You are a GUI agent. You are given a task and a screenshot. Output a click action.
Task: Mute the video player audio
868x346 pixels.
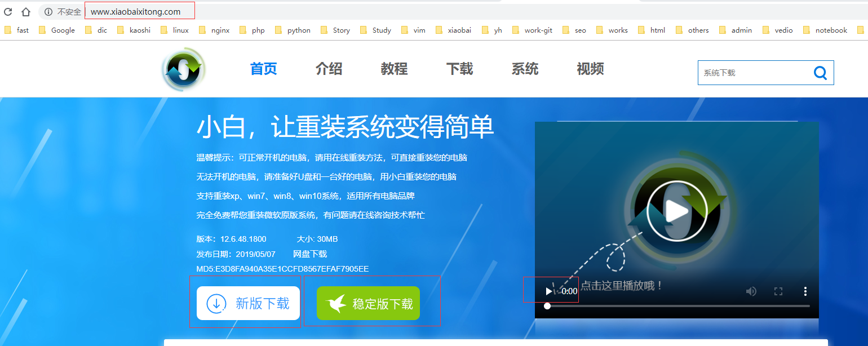point(751,291)
